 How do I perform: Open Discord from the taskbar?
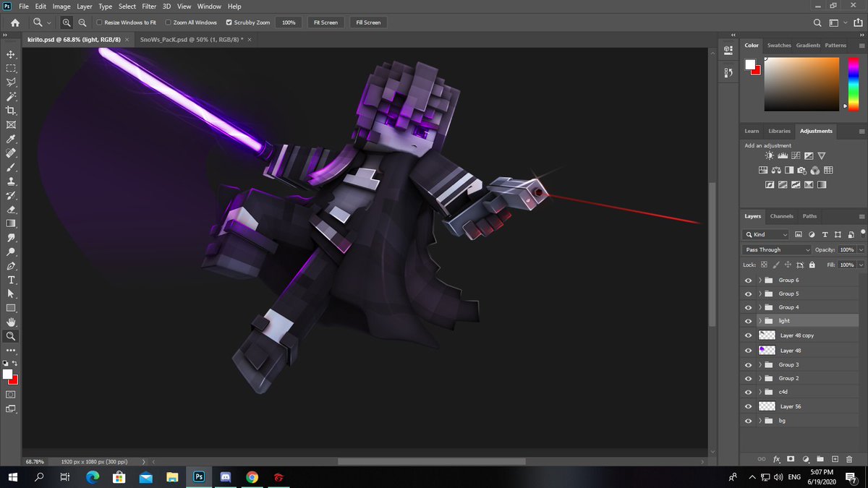[x=225, y=477]
